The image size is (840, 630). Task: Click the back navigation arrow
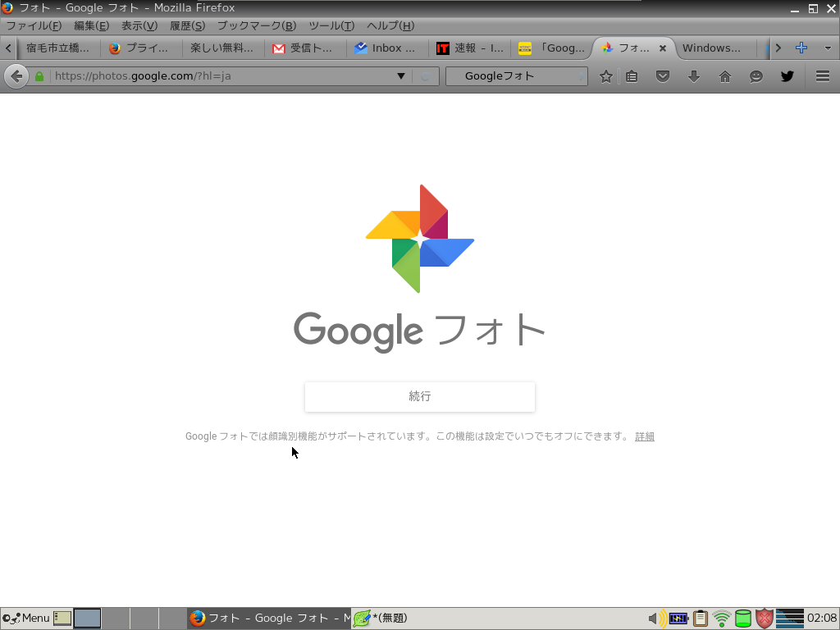[x=16, y=76]
